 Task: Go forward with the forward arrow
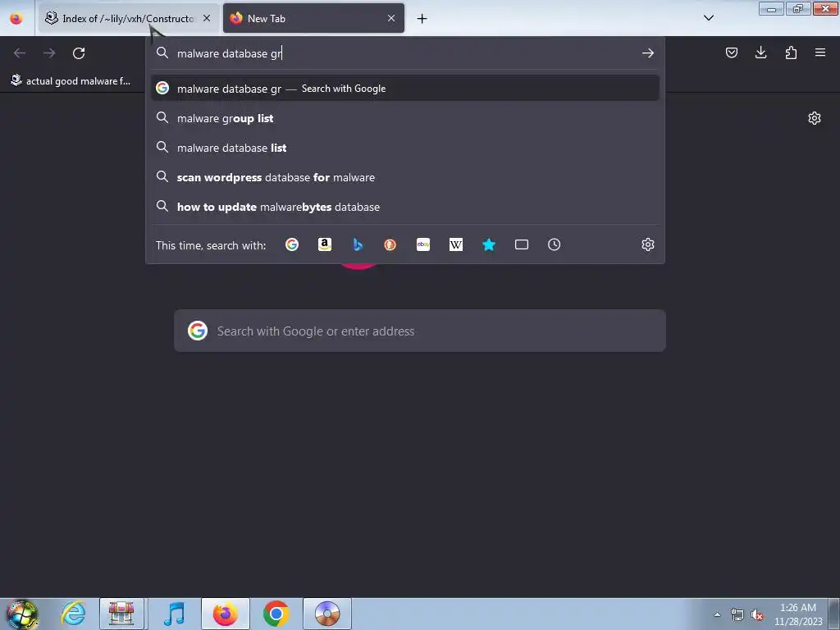[x=49, y=53]
